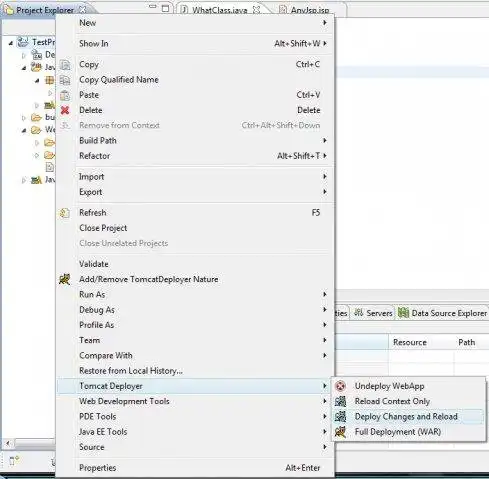Maximize the Project Explorer view
Viewport: 489px width, 479px height.
[165, 8]
